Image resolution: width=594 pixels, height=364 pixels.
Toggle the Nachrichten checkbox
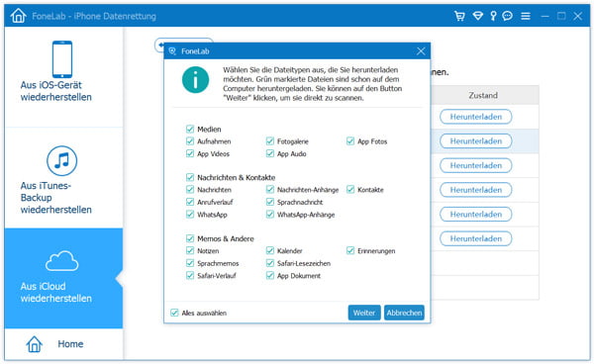tap(190, 190)
